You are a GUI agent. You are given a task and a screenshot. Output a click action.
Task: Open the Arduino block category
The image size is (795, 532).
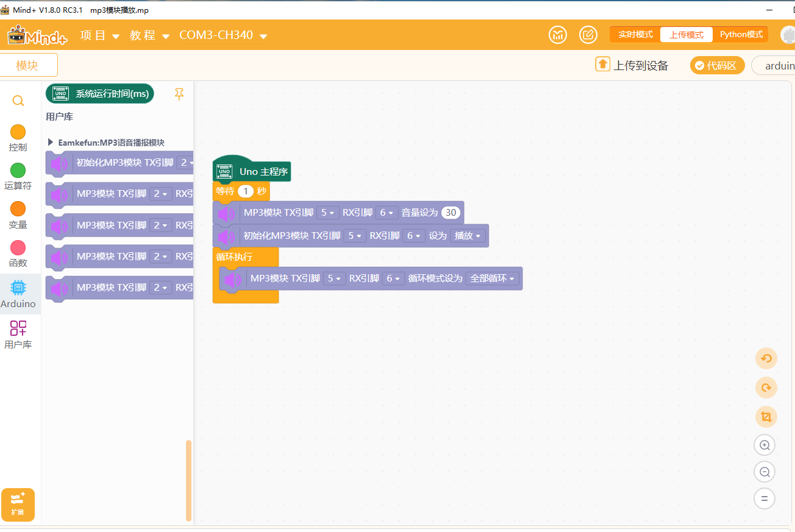(18, 293)
